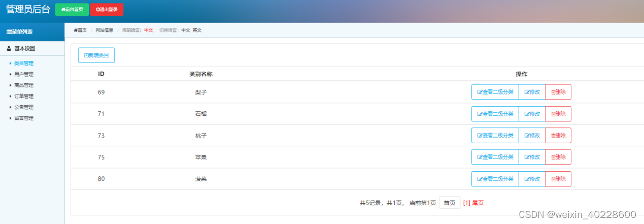Open 订单管理 in the sidebar

[x=24, y=97]
